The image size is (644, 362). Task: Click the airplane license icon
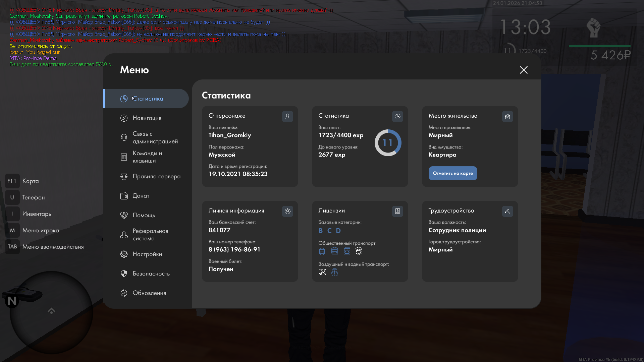[322, 272]
